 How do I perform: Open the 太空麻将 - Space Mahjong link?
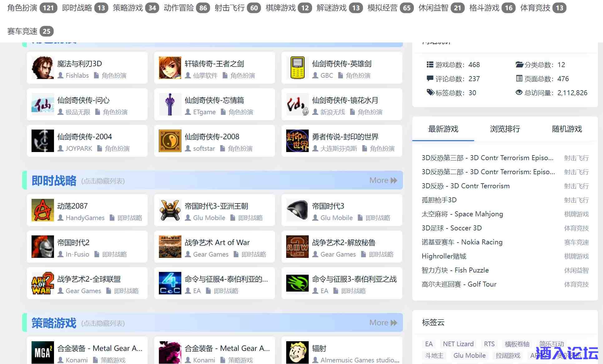pos(462,214)
